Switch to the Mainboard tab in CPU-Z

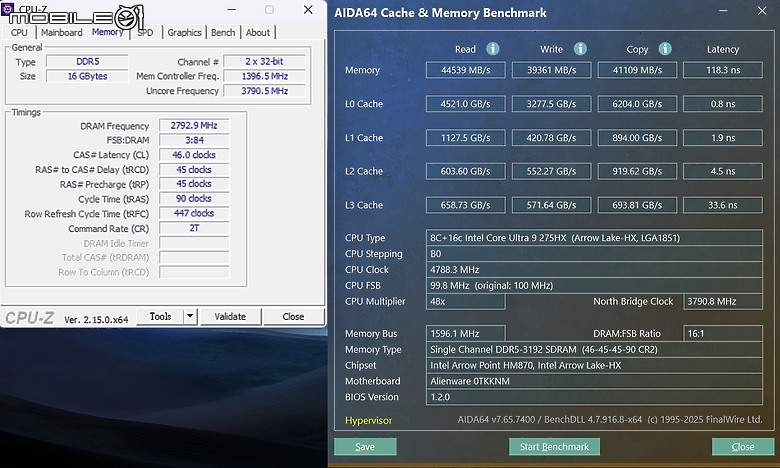click(62, 32)
